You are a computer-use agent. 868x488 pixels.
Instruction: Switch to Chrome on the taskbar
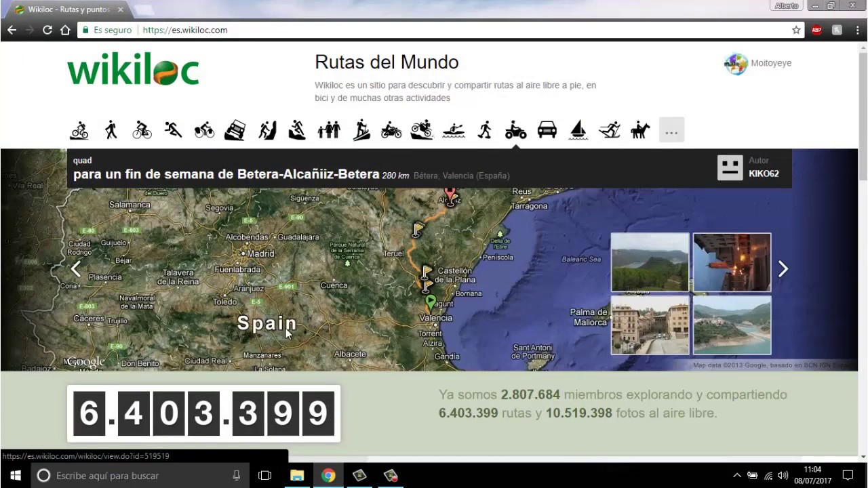[328, 475]
